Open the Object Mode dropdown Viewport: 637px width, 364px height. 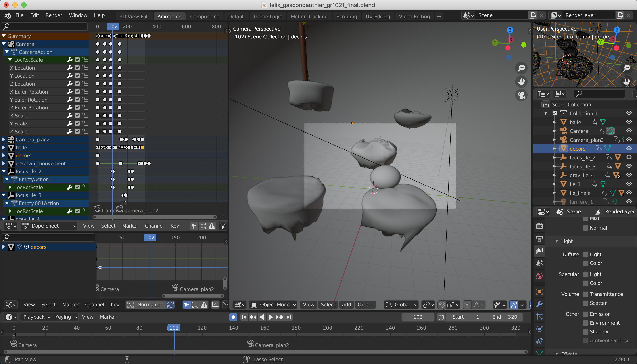click(x=273, y=305)
